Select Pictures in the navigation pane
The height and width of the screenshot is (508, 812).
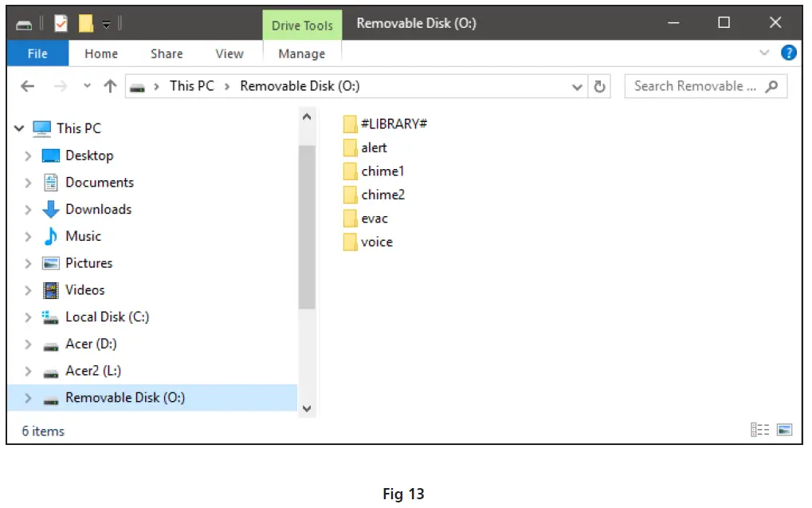tap(88, 263)
